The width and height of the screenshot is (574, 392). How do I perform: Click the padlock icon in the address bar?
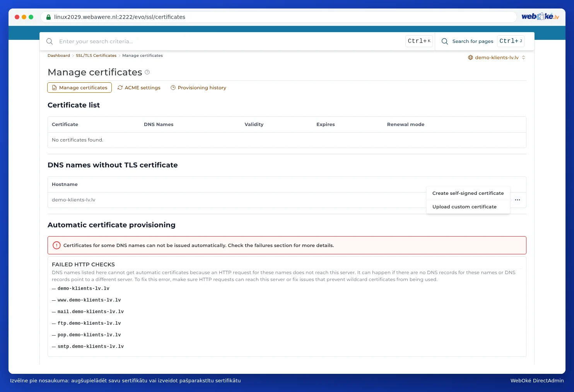[49, 17]
